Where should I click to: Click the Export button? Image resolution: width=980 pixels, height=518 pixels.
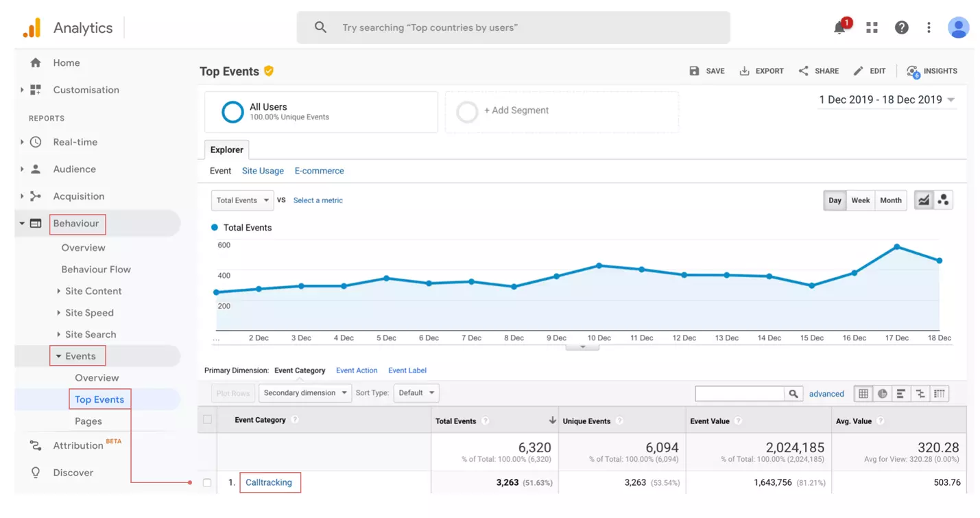(x=761, y=71)
